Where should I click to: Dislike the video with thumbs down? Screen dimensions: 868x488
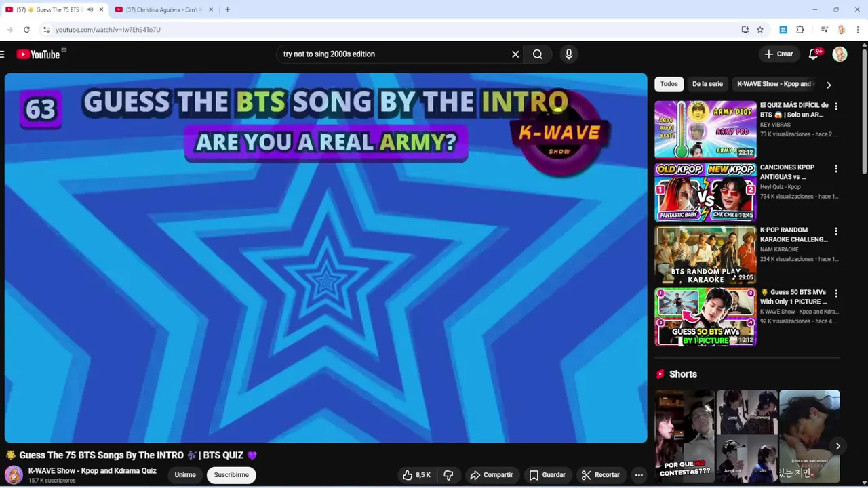tap(448, 475)
